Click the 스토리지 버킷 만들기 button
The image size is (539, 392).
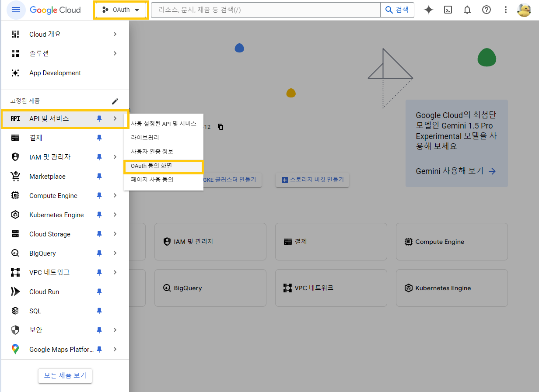coord(312,180)
